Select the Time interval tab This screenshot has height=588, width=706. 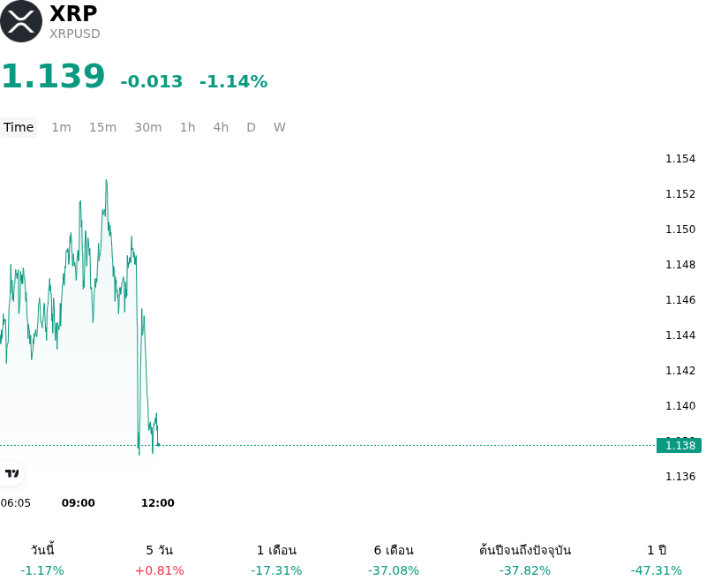[19, 127]
